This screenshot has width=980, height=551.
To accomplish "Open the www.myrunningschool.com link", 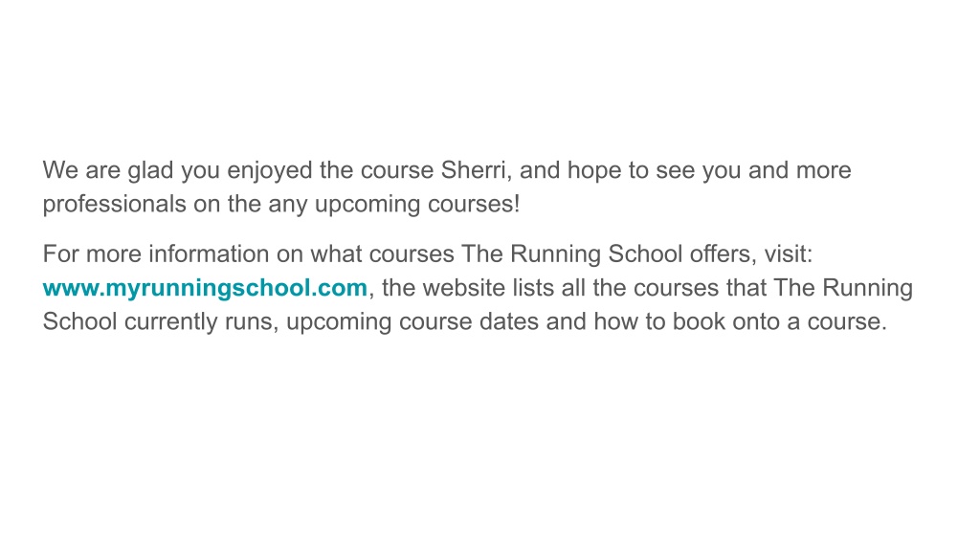I will click(x=205, y=289).
